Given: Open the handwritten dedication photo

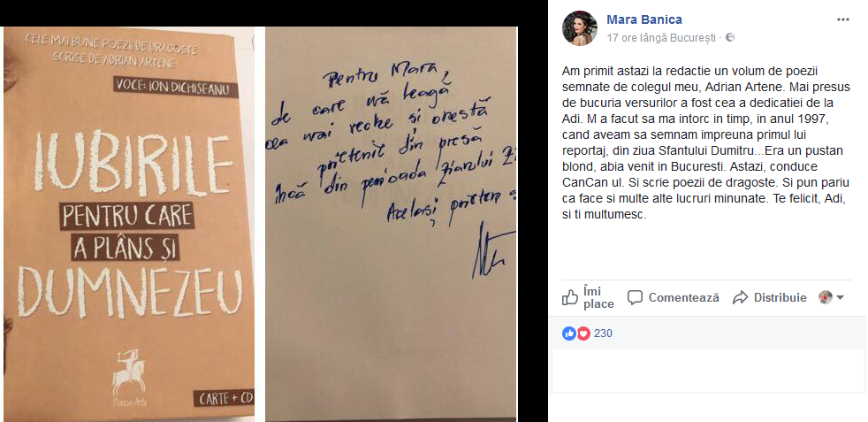Looking at the screenshot, I should point(391,225).
